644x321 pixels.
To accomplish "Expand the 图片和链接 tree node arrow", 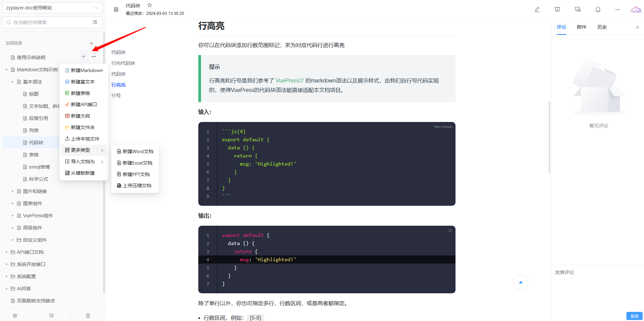I will pyautogui.click(x=13, y=191).
